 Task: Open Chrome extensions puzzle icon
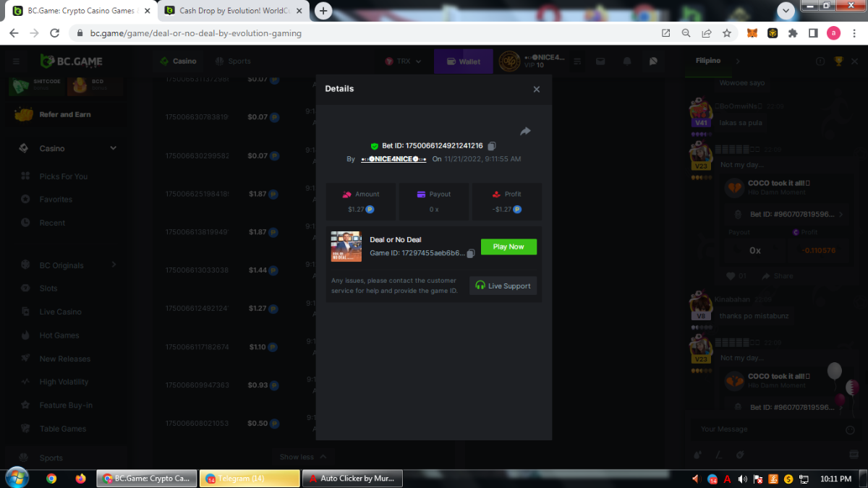(793, 33)
